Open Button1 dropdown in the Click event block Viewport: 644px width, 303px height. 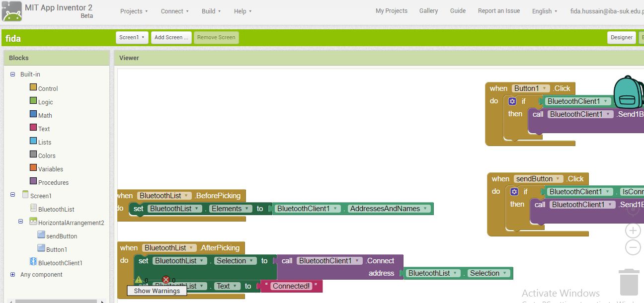pyautogui.click(x=531, y=88)
